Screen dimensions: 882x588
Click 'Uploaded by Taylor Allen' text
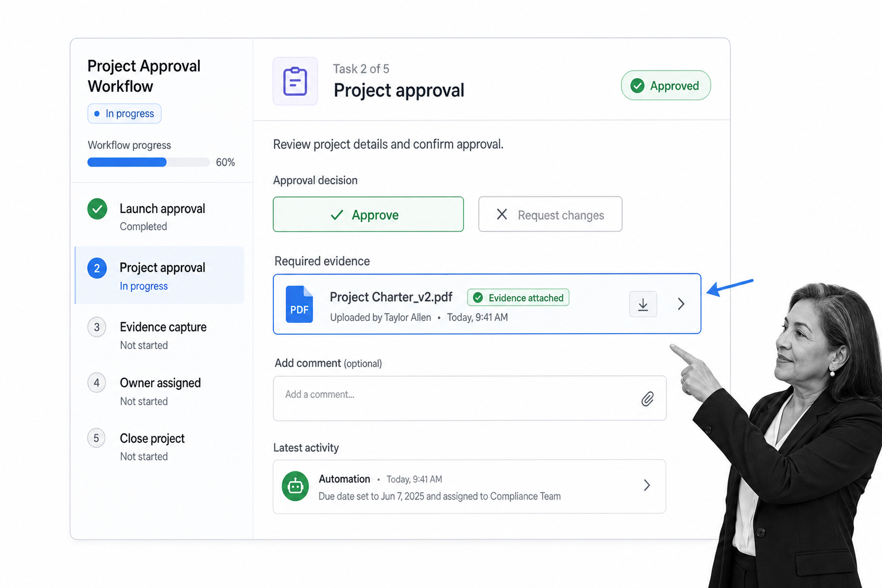point(380,318)
